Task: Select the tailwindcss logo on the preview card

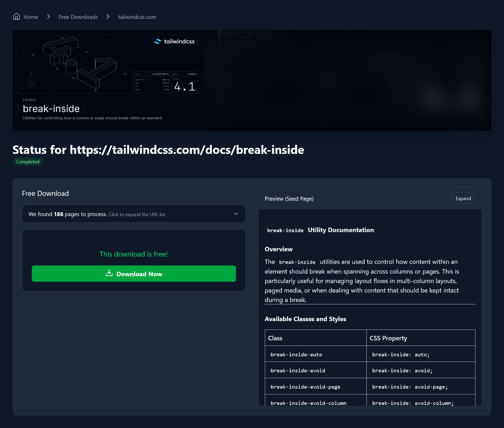Action: pyautogui.click(x=174, y=41)
